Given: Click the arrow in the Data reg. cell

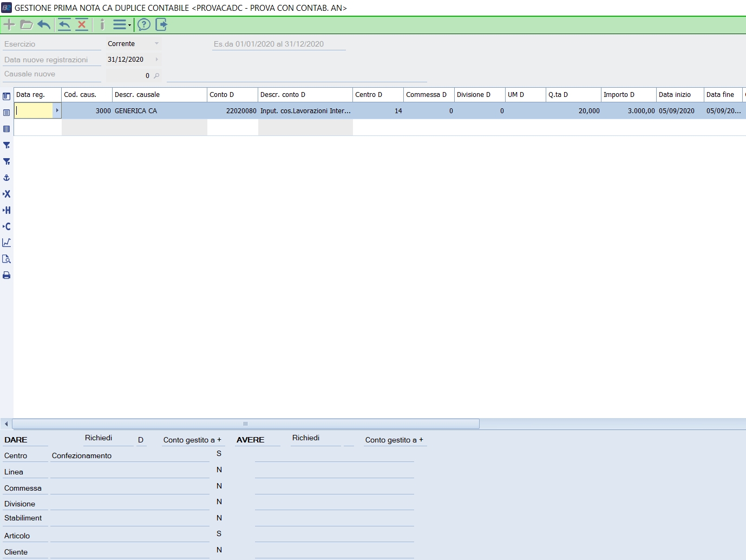Looking at the screenshot, I should 57,110.
